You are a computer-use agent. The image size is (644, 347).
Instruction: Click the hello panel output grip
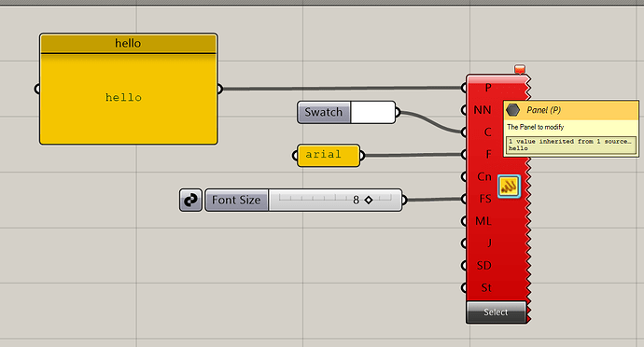[219, 89]
